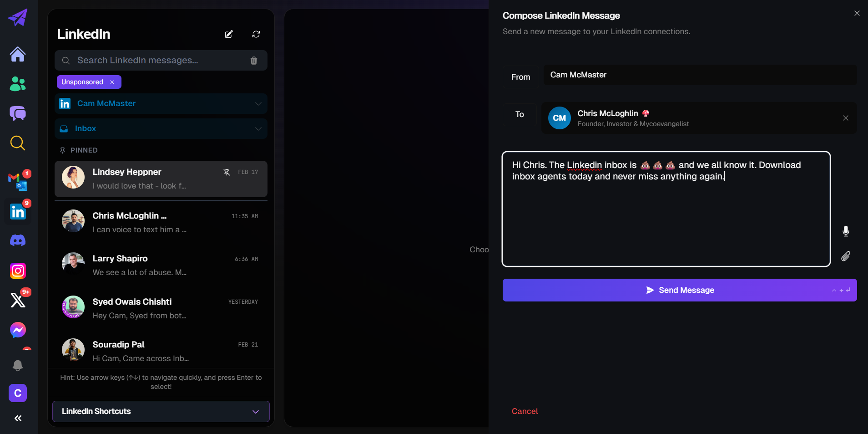
Task: Open the Gmail and Outlook email inbox
Action: pos(18,182)
